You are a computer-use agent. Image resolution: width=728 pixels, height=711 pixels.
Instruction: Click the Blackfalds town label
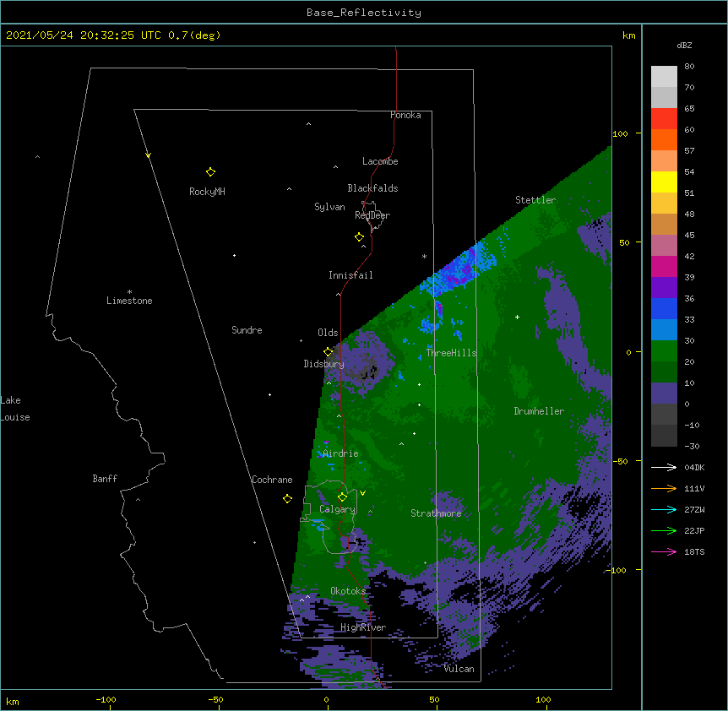click(x=372, y=188)
